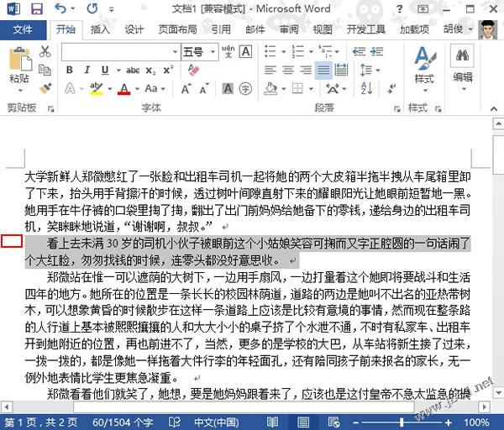Increase font size with grow font

coord(186,88)
